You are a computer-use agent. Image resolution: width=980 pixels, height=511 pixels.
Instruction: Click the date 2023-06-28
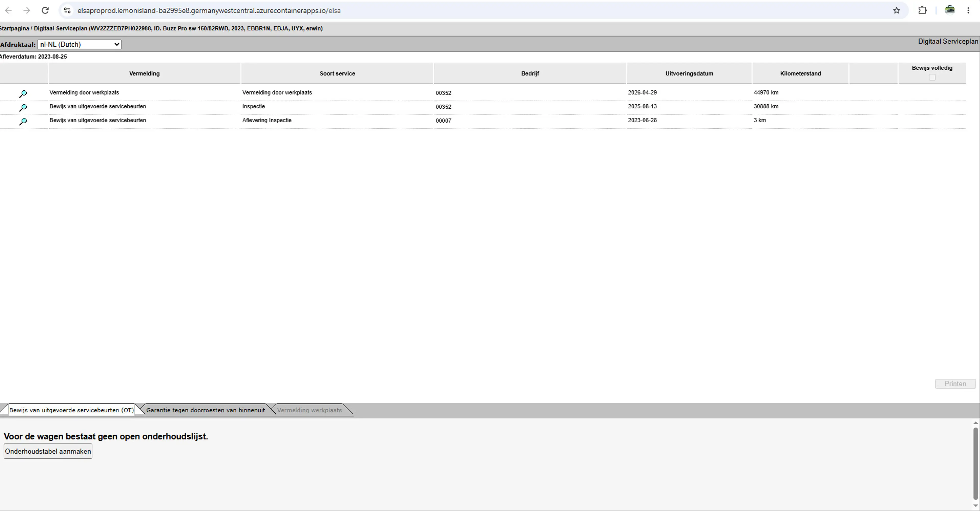(x=642, y=120)
